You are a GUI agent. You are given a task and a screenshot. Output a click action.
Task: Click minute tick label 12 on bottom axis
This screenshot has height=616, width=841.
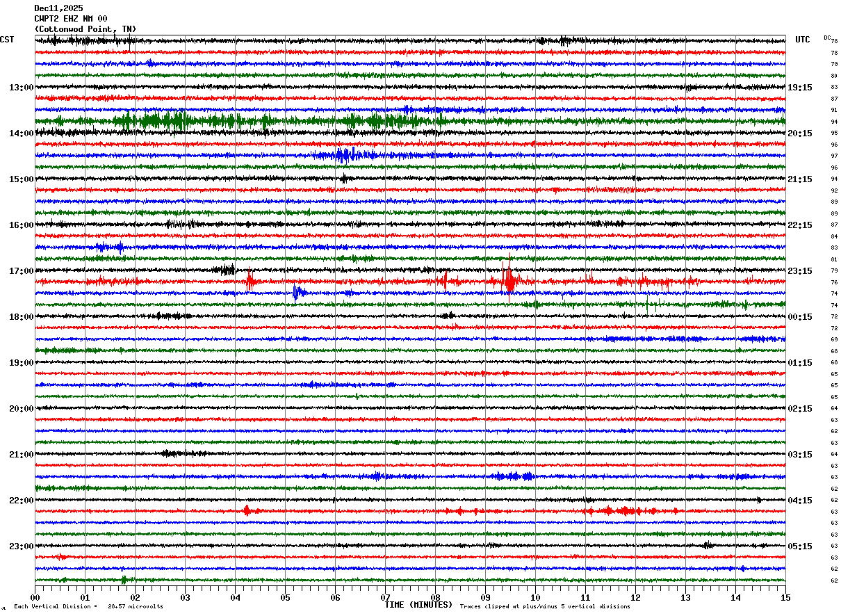[635, 597]
